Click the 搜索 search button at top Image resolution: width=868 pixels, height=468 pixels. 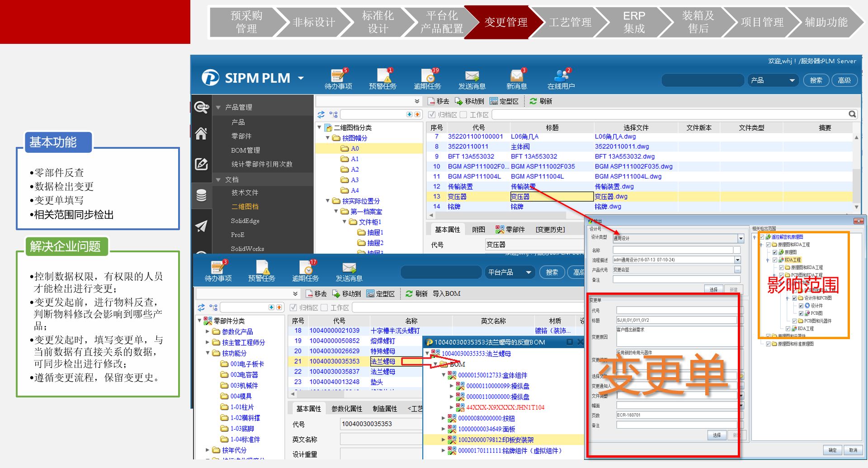click(816, 80)
